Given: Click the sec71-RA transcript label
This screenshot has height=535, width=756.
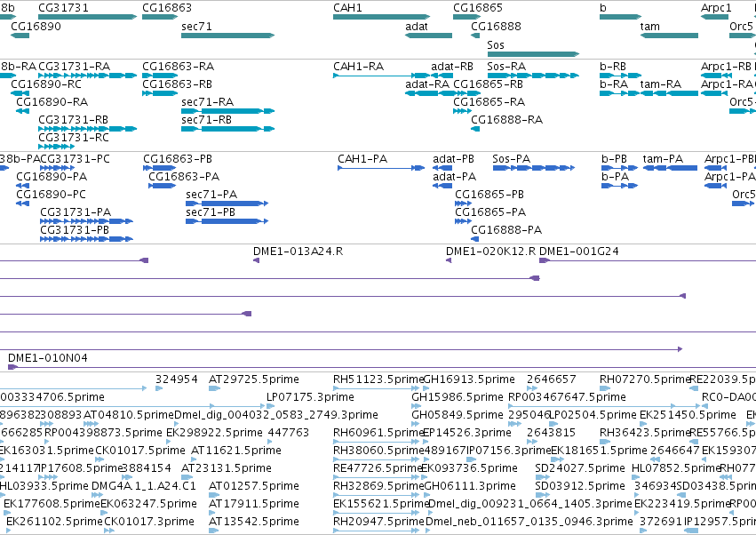Looking at the screenshot, I should point(207,102).
